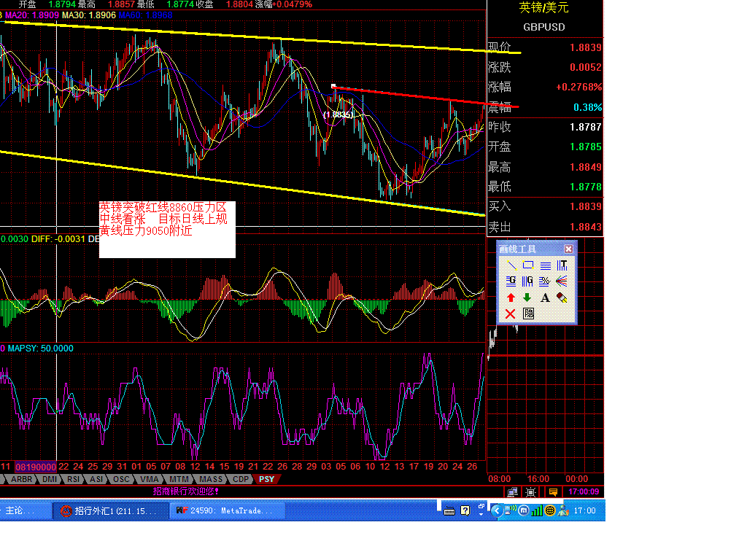Expand hidden system tray icons arrow
Screen dimensions: 747x560
496,510
